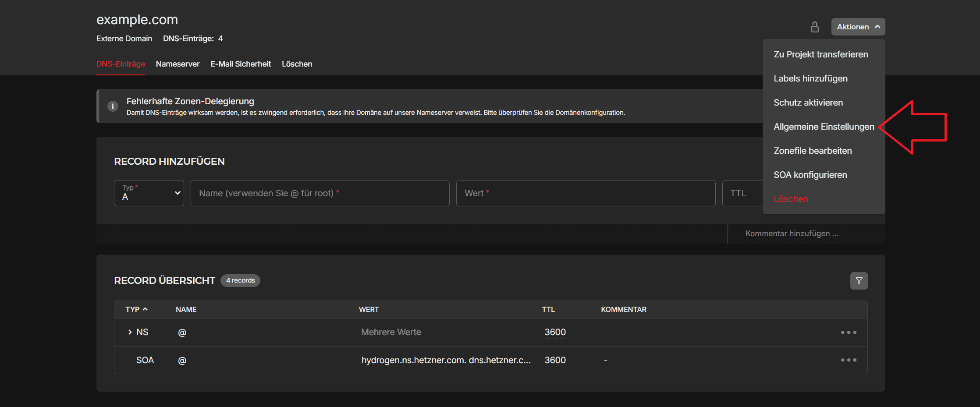Open the three-dot menu for SOA record
Image resolution: width=980 pixels, height=407 pixels.
pos(848,360)
